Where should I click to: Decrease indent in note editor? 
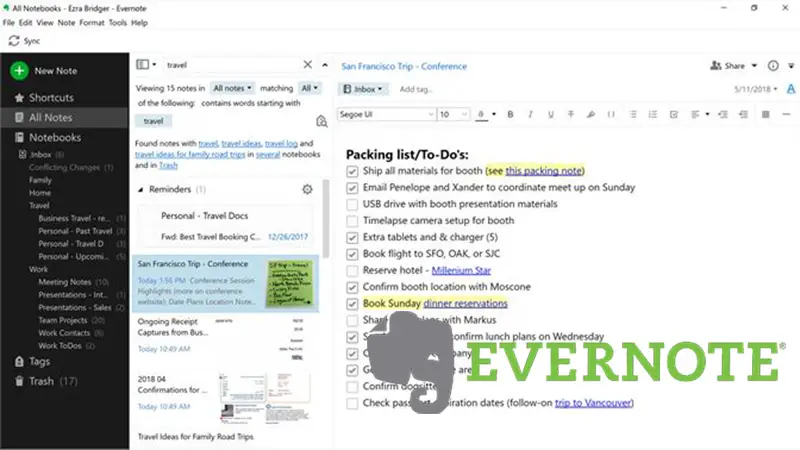tap(743, 114)
